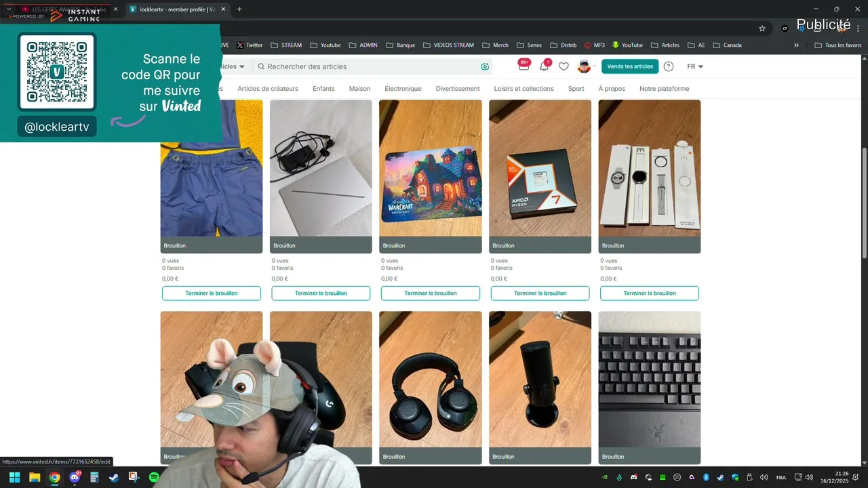Finish the draft for blue shorts item
The height and width of the screenshot is (488, 868).
coord(212,293)
